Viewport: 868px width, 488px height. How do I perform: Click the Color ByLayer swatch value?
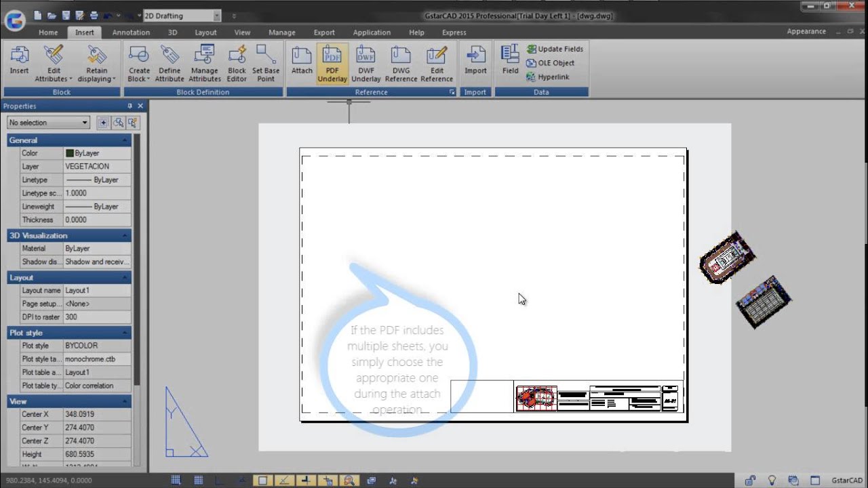(x=97, y=153)
